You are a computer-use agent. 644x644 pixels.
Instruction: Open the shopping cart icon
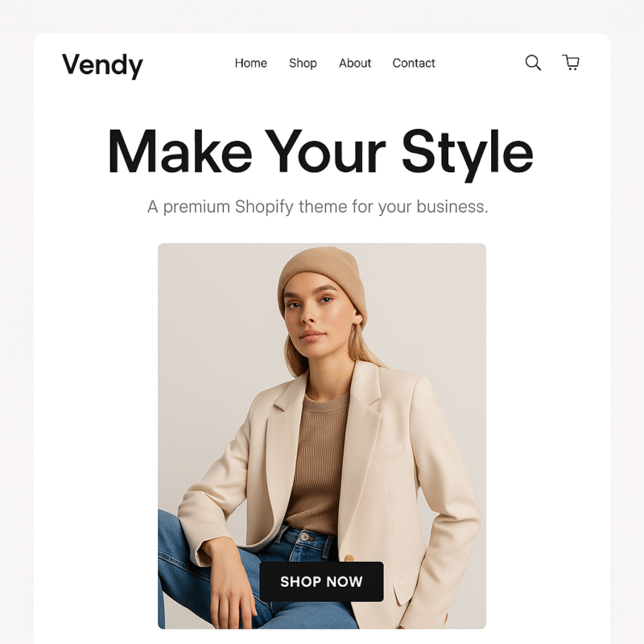pyautogui.click(x=571, y=63)
